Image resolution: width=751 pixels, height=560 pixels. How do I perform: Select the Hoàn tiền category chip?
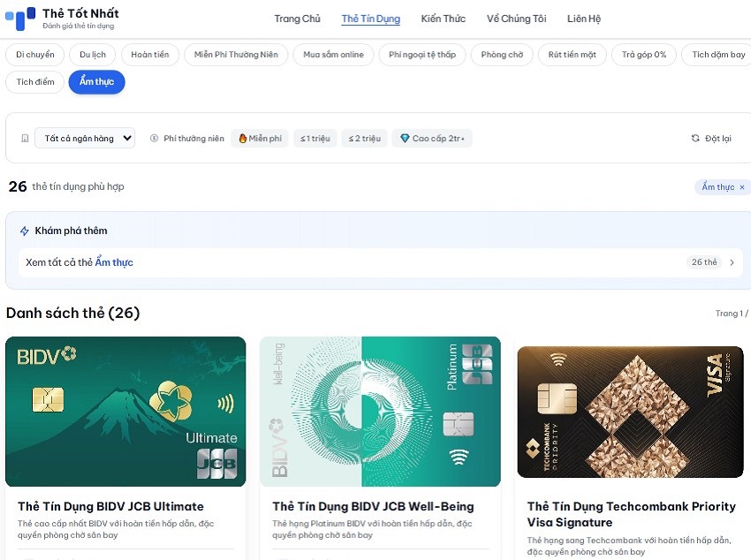[x=149, y=55]
